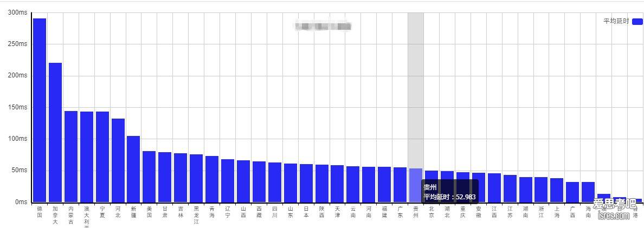The height and width of the screenshot is (228, 644).
Task: Select the 内蒙古 bar
Action: 71,157
